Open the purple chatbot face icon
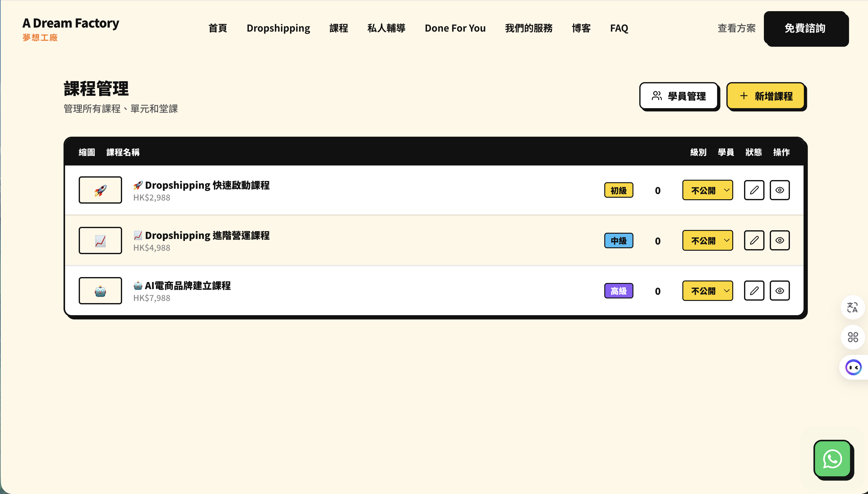 click(853, 367)
